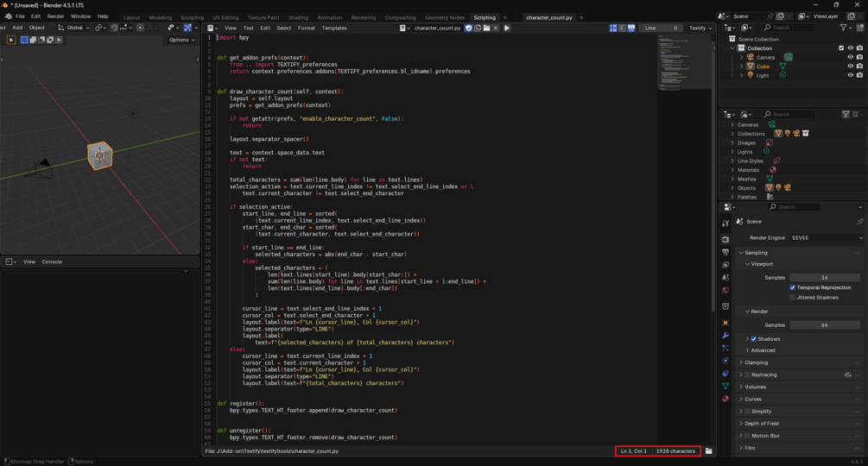Hide Cube in viewport via eye icon

tap(850, 66)
